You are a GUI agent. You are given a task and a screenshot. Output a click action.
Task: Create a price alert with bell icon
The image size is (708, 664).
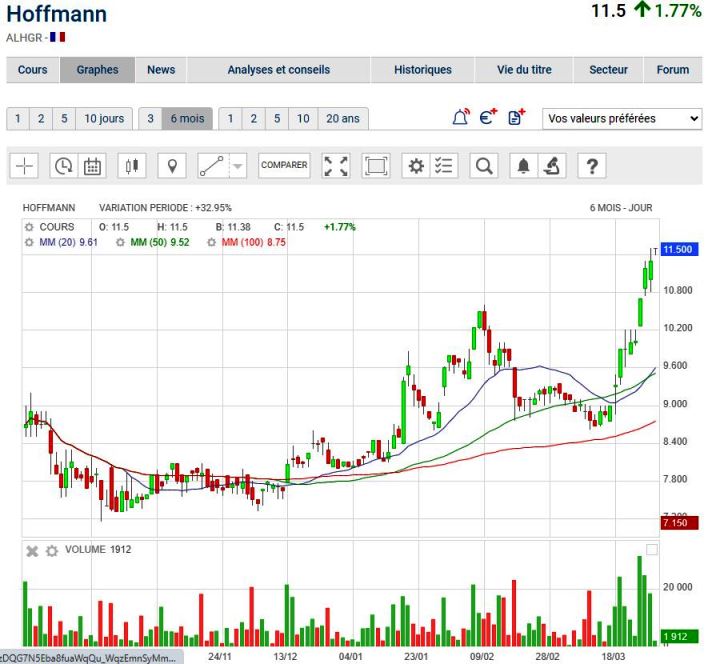(x=461, y=117)
